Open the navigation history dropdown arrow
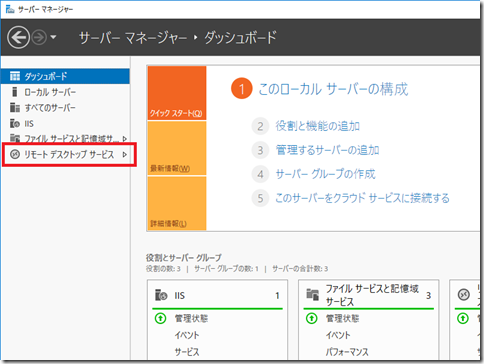Image resolution: width=484 pixels, height=364 pixels. point(53,37)
